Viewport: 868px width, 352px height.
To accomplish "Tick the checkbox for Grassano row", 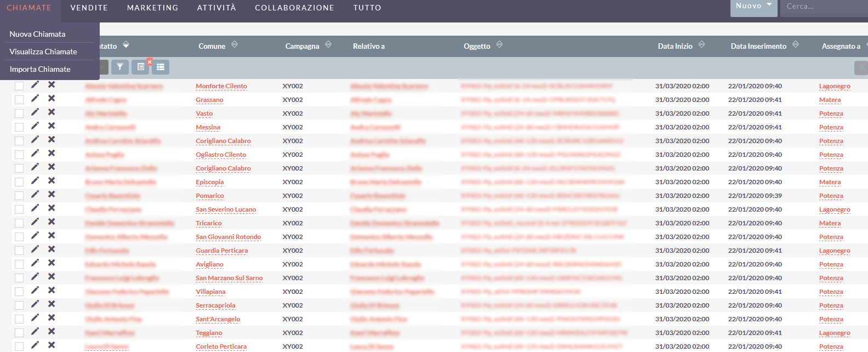I will coord(19,100).
